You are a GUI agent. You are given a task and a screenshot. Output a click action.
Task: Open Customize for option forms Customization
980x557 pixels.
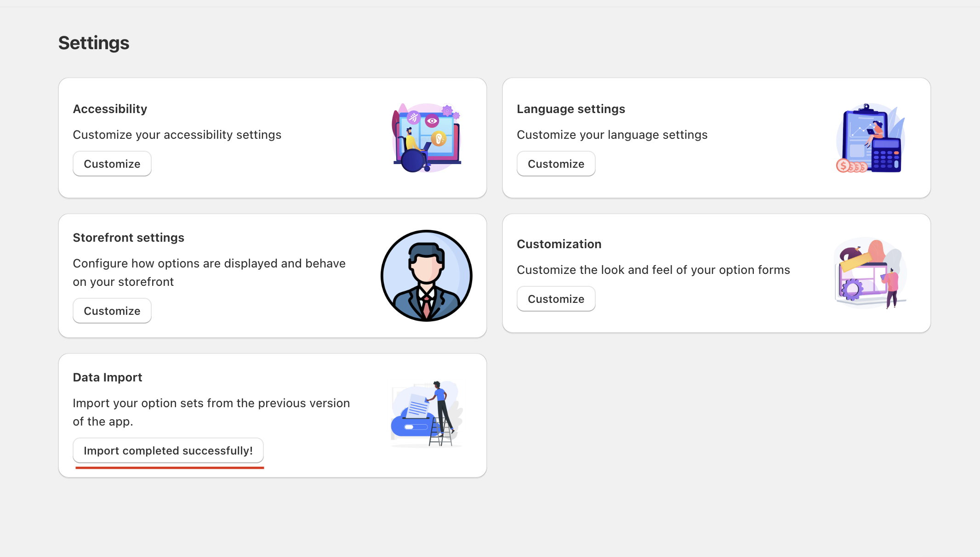556,299
